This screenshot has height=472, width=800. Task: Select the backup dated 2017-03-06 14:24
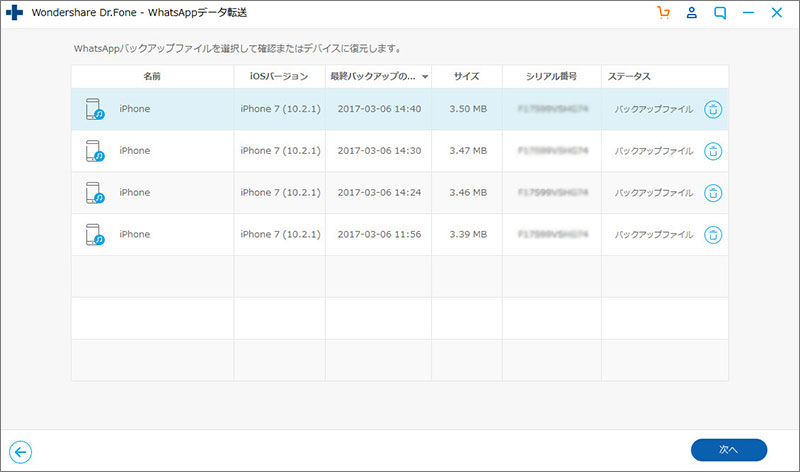378,193
